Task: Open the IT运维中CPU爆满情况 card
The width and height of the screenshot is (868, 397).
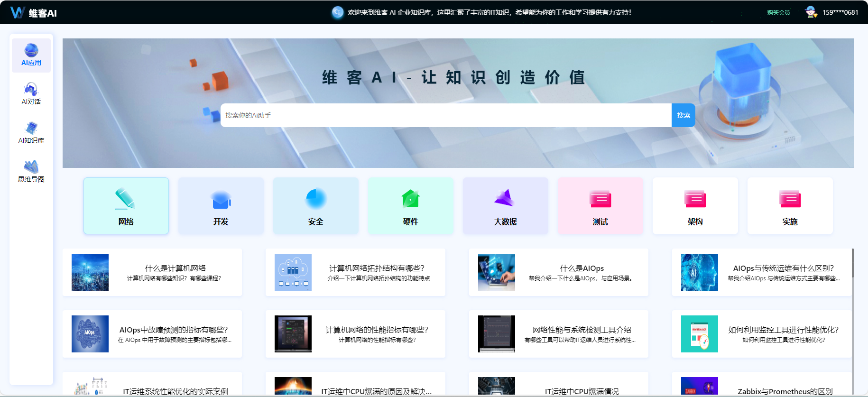Action: point(559,384)
